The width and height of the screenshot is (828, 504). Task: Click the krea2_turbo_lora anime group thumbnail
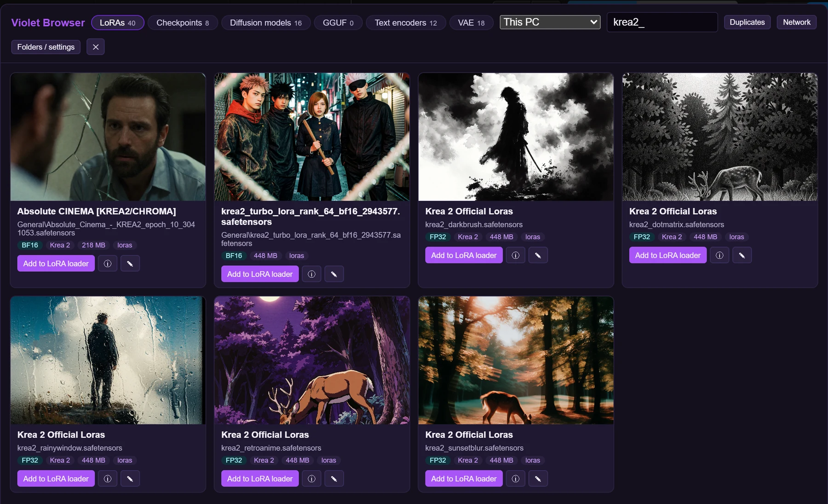pyautogui.click(x=312, y=137)
